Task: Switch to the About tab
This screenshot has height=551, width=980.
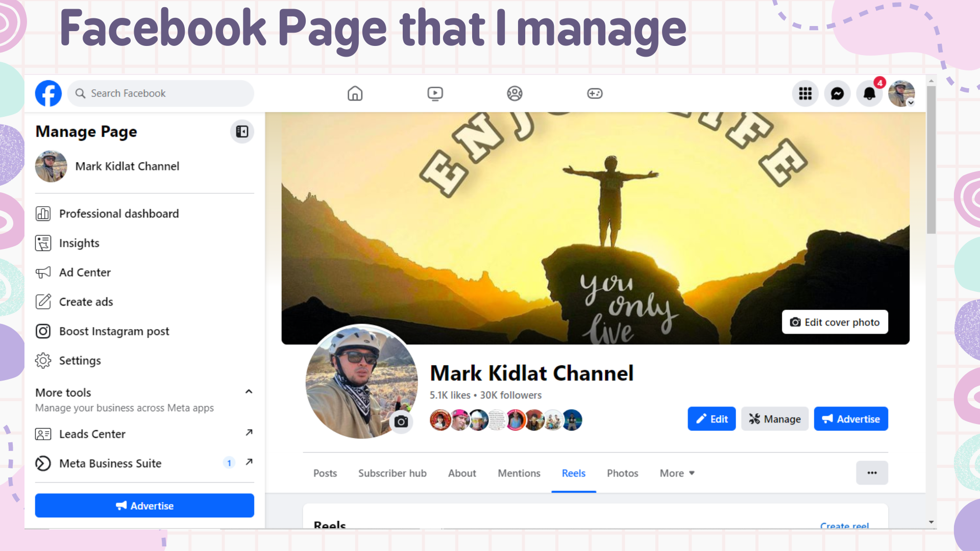Action: pos(462,473)
